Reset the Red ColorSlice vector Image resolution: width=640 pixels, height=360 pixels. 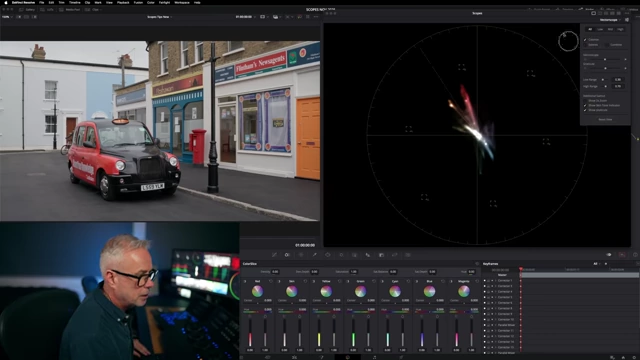[271, 281]
